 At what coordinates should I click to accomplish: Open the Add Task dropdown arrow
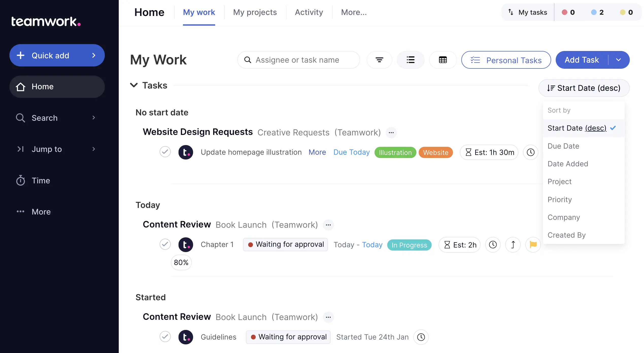619,60
